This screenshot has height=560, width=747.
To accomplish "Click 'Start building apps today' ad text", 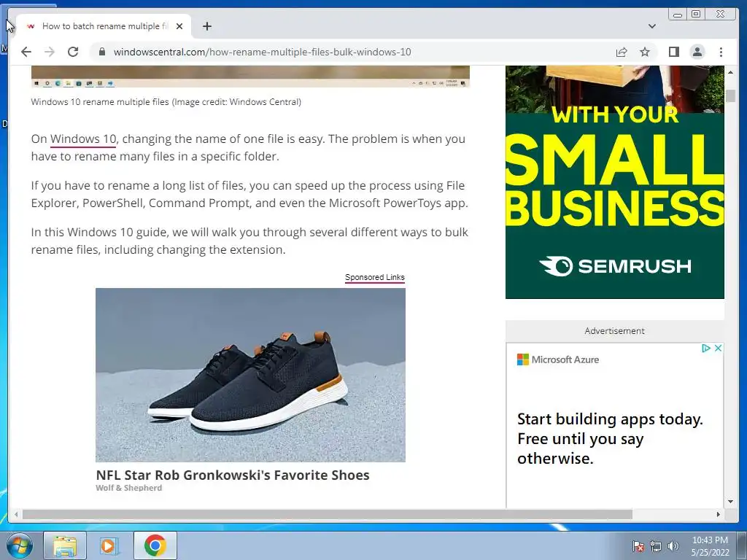I will [x=610, y=438].
